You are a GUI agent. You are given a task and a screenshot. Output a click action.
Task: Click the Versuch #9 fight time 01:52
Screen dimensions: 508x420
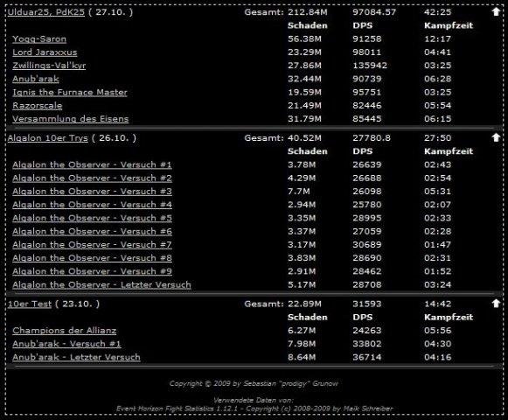pyautogui.click(x=437, y=271)
